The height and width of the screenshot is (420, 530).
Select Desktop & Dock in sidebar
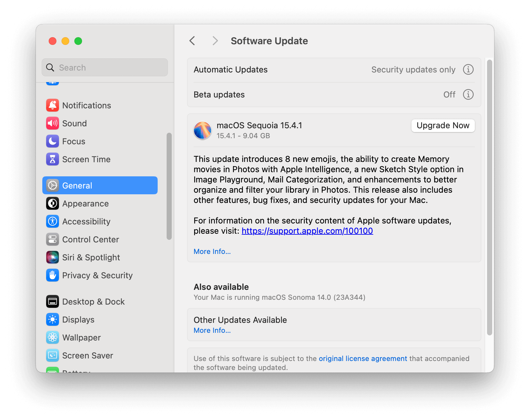click(x=100, y=301)
